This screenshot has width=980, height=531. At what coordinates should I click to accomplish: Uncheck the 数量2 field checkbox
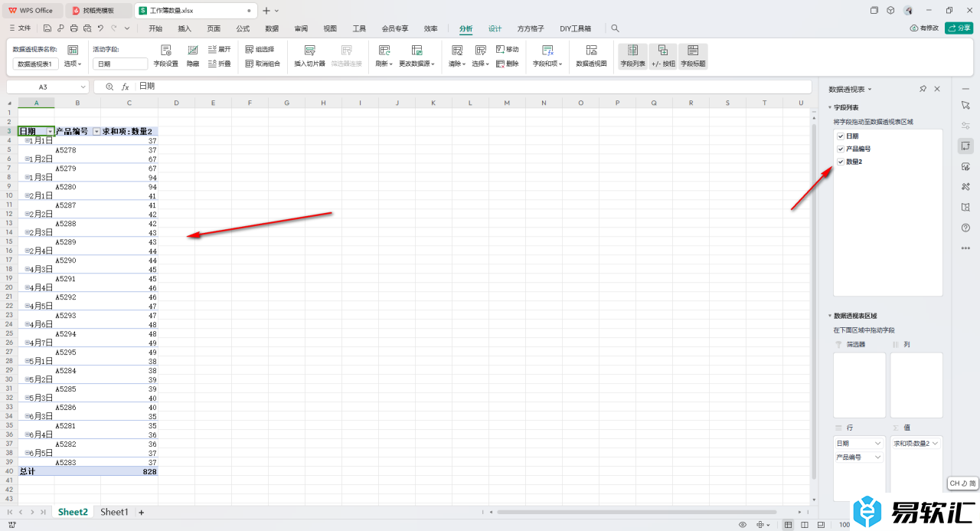(841, 162)
